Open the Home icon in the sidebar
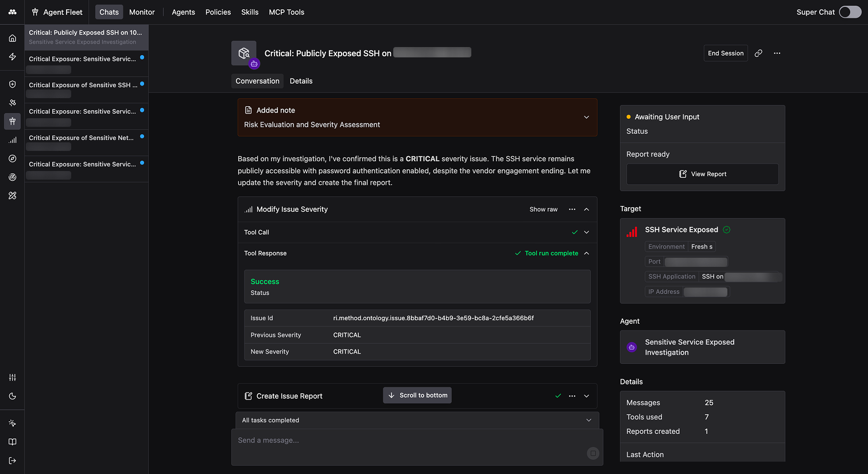 pos(12,38)
